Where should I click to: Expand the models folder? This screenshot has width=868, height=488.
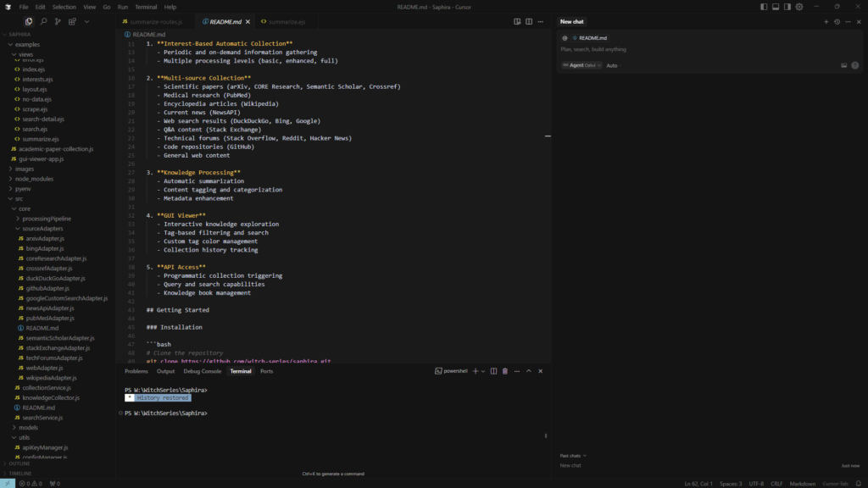pos(28,428)
